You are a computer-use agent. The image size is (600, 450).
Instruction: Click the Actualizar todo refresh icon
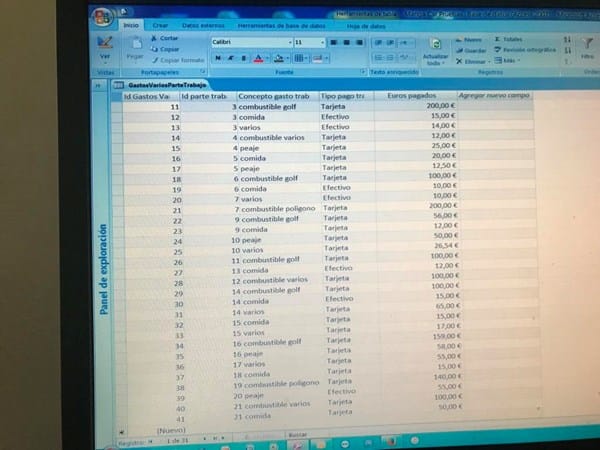coord(436,44)
